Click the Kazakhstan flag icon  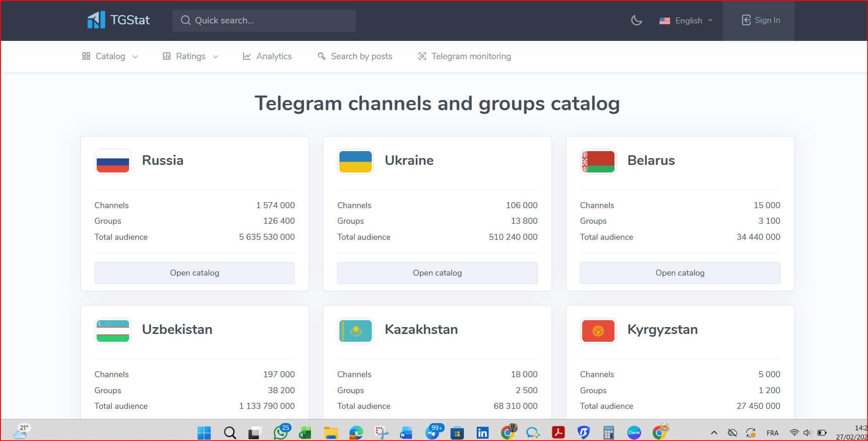[x=355, y=331]
